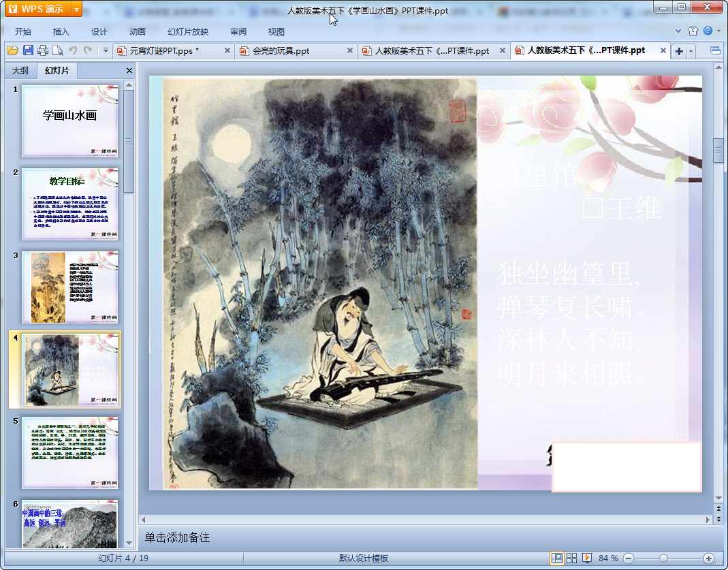Image resolution: width=728 pixels, height=570 pixels.
Task: Click horizontal scroll left arrow
Action: coord(144,520)
